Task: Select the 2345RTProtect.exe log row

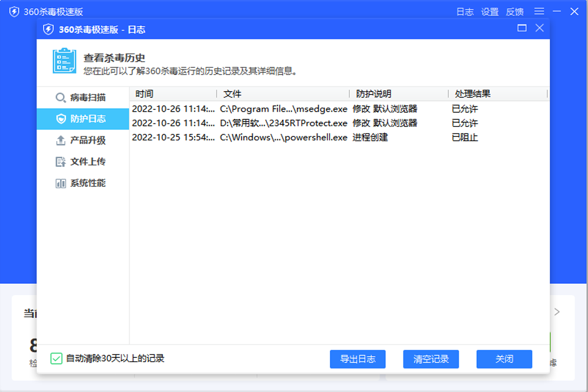Action: click(x=339, y=123)
